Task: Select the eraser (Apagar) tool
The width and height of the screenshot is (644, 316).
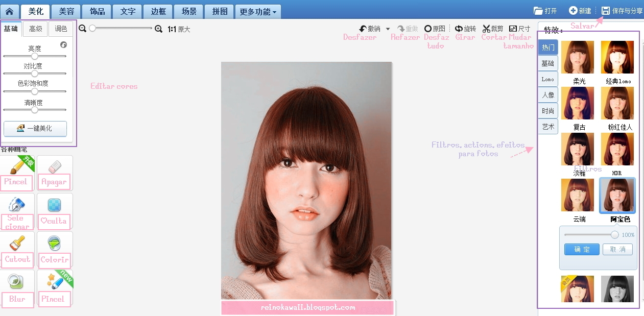Action: coord(55,173)
